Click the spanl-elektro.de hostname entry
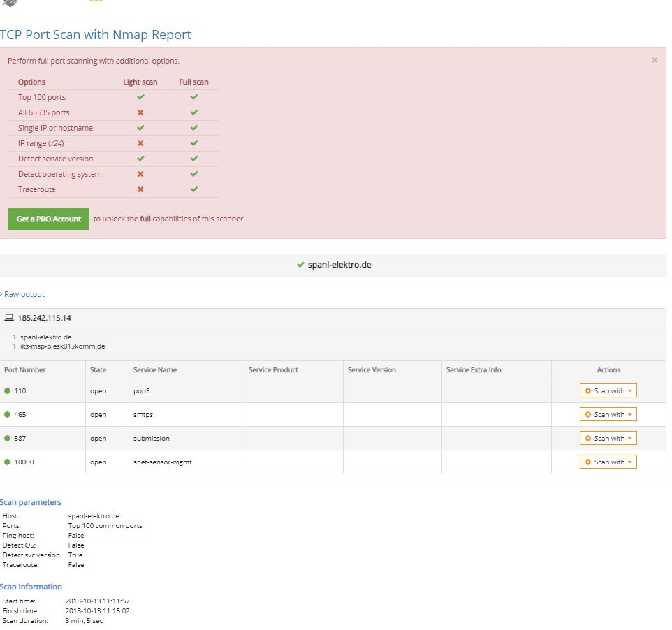This screenshot has height=630, width=672. tap(45, 337)
